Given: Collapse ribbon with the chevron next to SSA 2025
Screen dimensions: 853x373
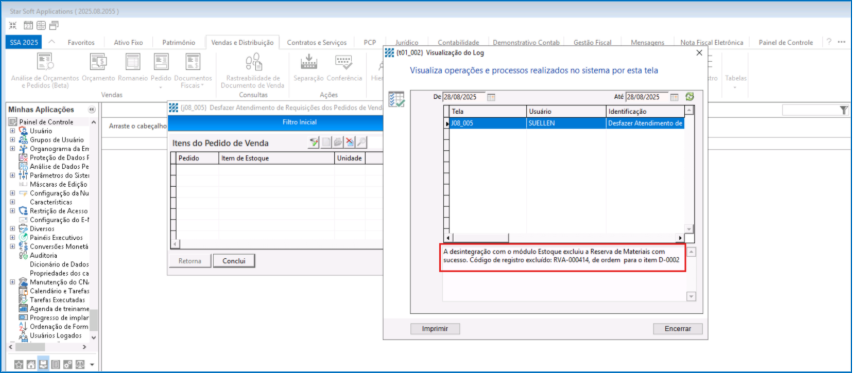Looking at the screenshot, I should [52, 42].
